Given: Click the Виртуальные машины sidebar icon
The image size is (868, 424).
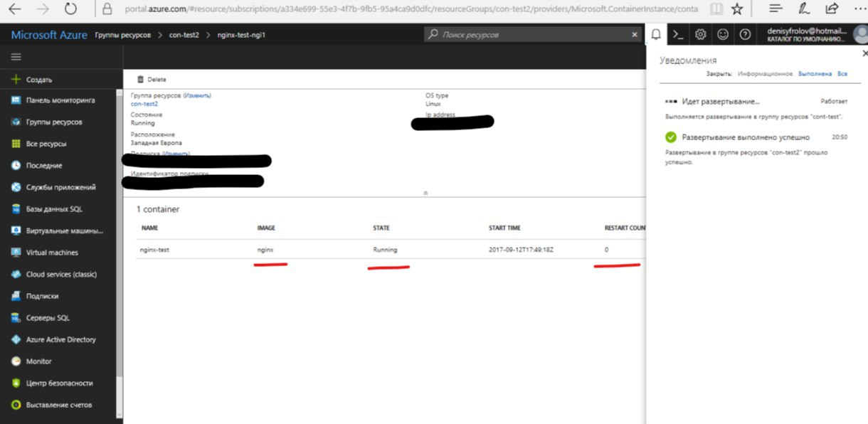Looking at the screenshot, I should tap(16, 230).
